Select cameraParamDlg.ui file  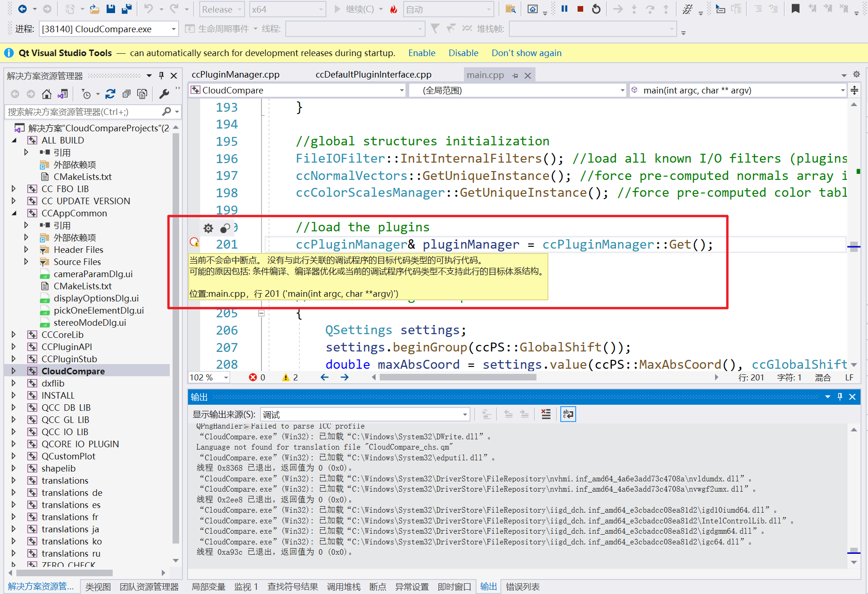click(93, 274)
